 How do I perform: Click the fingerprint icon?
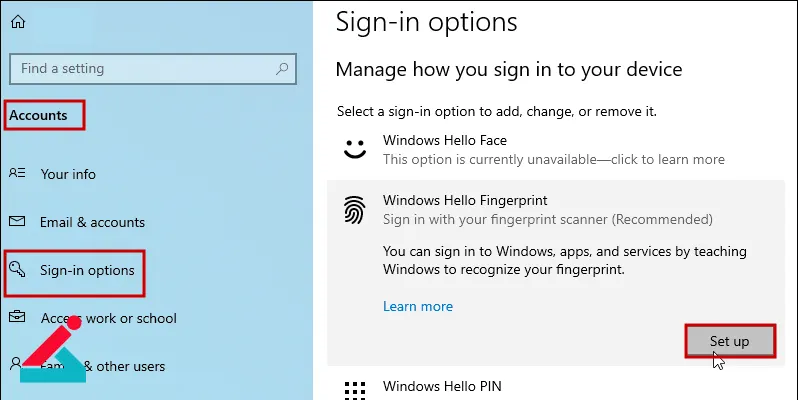(355, 210)
